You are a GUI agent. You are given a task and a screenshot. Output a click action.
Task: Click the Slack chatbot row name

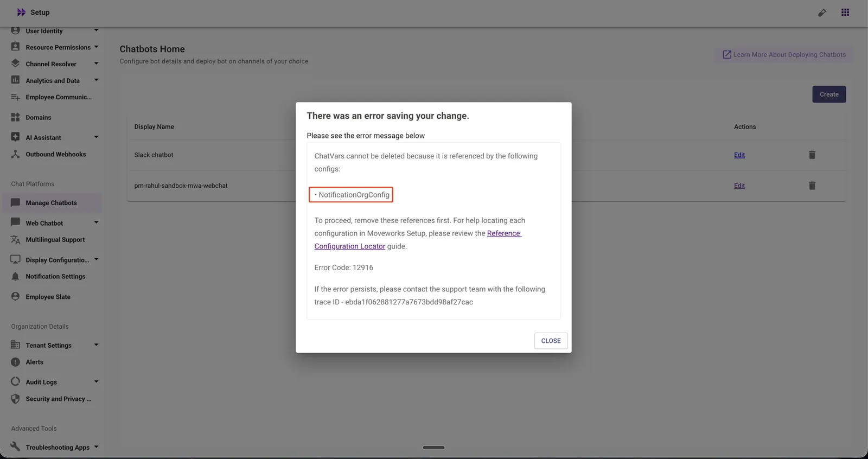click(154, 155)
